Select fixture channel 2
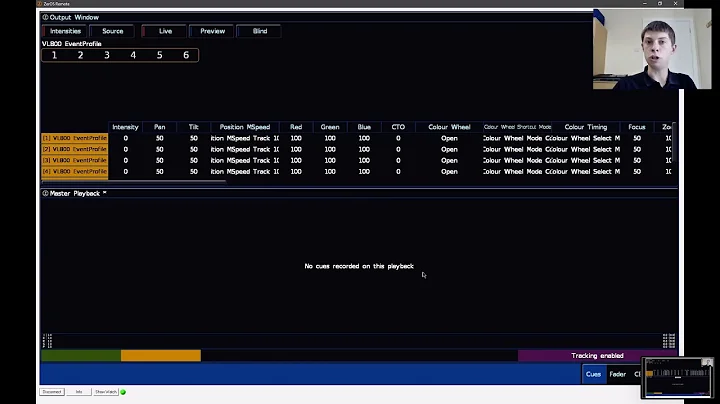Viewport: 720px width, 404px height. (80, 56)
